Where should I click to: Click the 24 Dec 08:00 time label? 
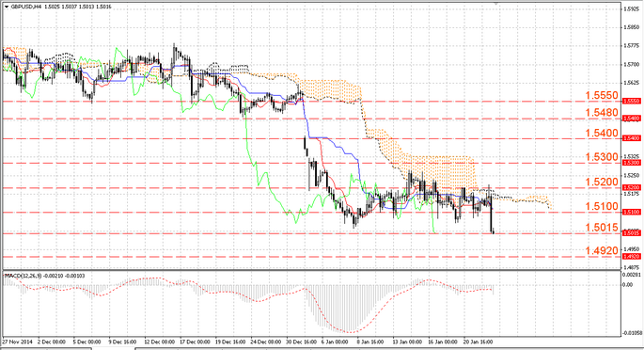[265, 342]
